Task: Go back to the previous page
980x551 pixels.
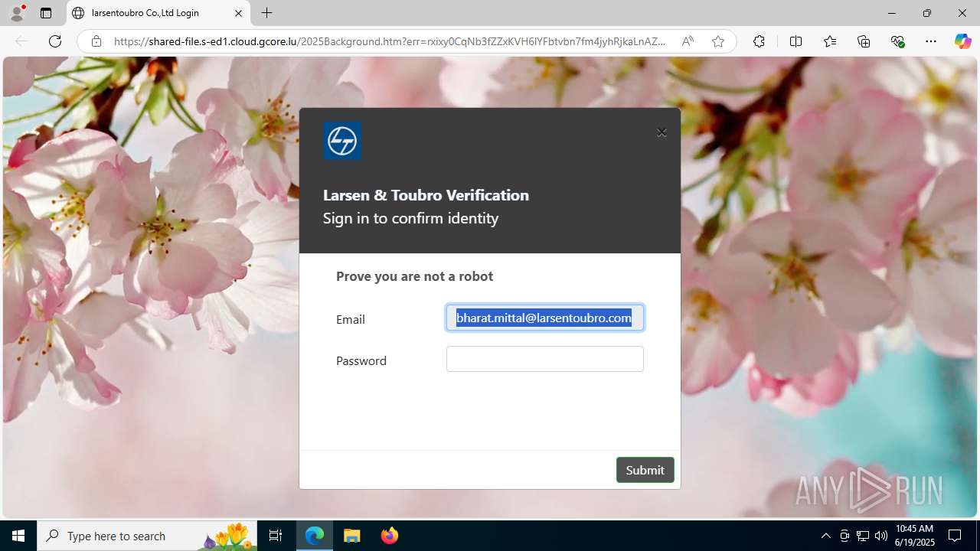Action: tap(21, 41)
